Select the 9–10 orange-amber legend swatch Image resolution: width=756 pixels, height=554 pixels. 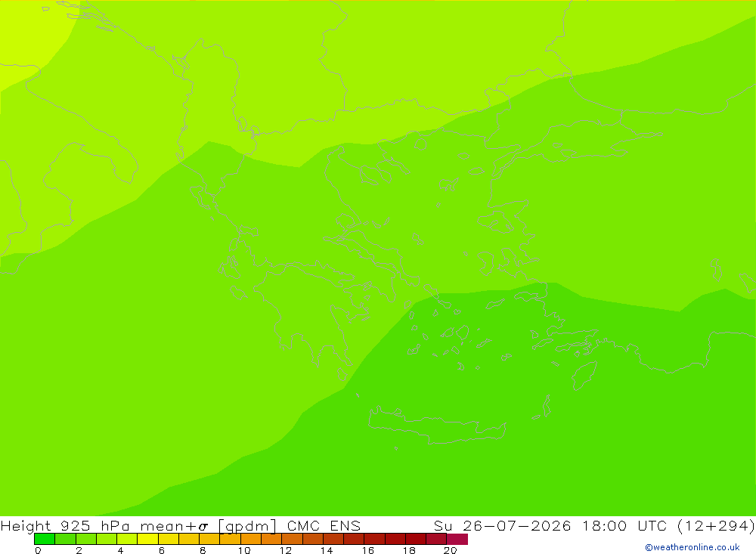(x=230, y=539)
